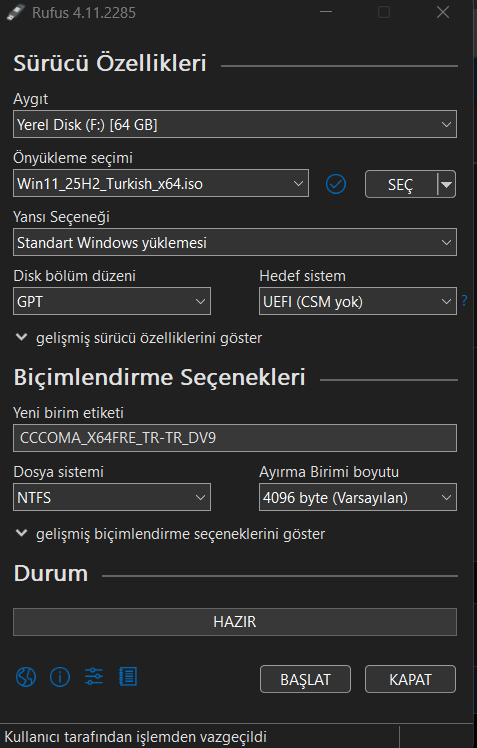
Task: Click the Yeni birim etiketi text field
Action: click(x=235, y=438)
